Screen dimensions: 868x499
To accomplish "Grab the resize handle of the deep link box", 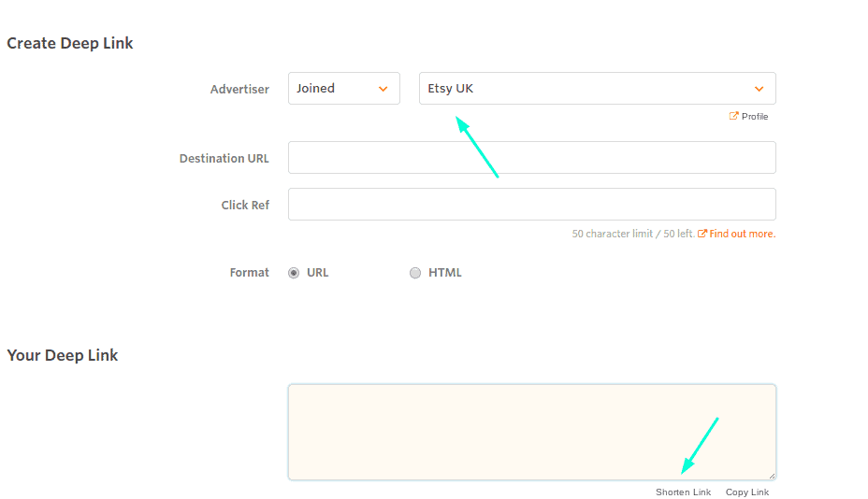I will click(772, 476).
